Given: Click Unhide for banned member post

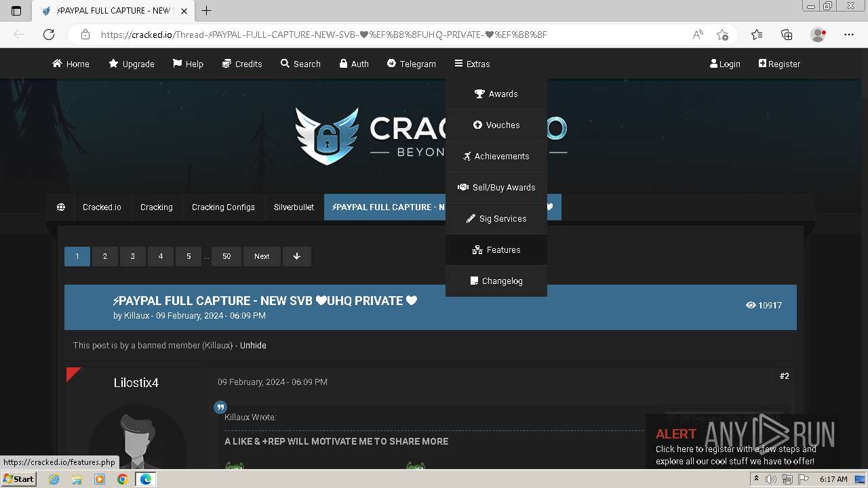Looking at the screenshot, I should tap(253, 346).
